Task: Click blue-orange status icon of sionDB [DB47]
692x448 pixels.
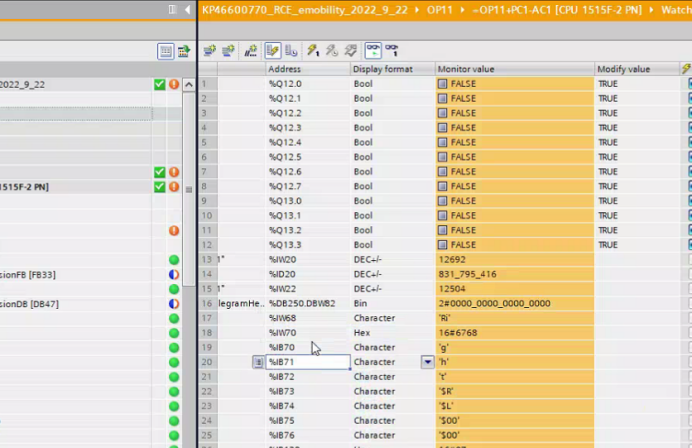Action: click(174, 304)
